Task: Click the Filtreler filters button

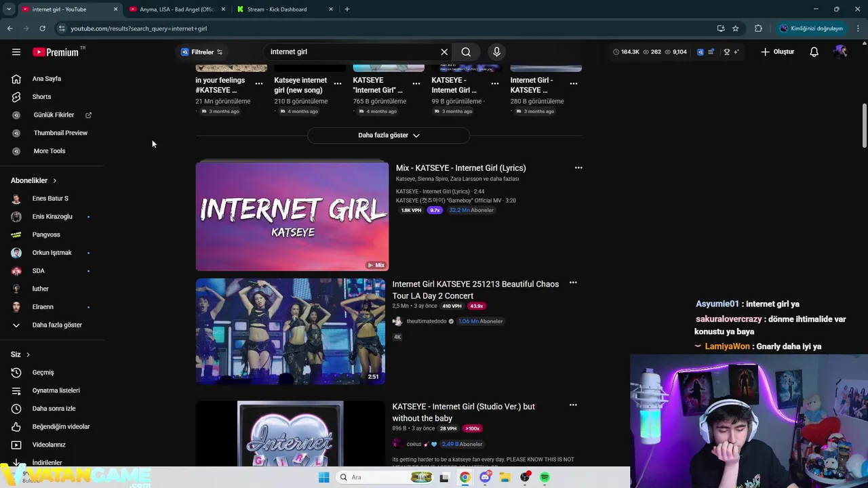Action: (202, 52)
